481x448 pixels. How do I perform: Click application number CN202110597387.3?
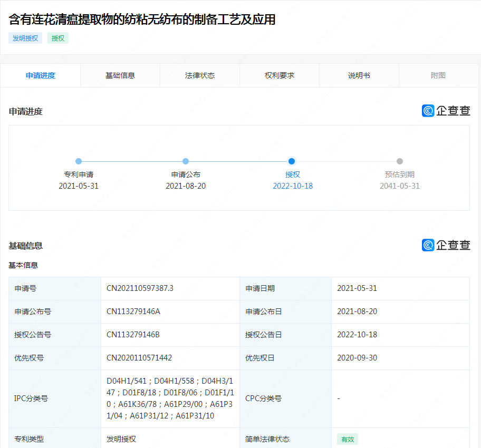coord(140,288)
